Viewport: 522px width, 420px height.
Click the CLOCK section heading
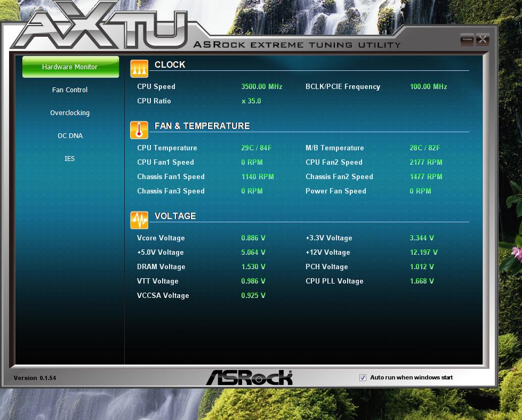click(x=170, y=64)
